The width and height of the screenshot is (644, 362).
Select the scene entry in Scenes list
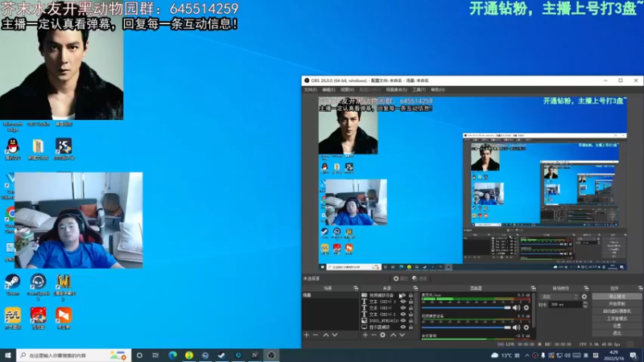(330, 295)
